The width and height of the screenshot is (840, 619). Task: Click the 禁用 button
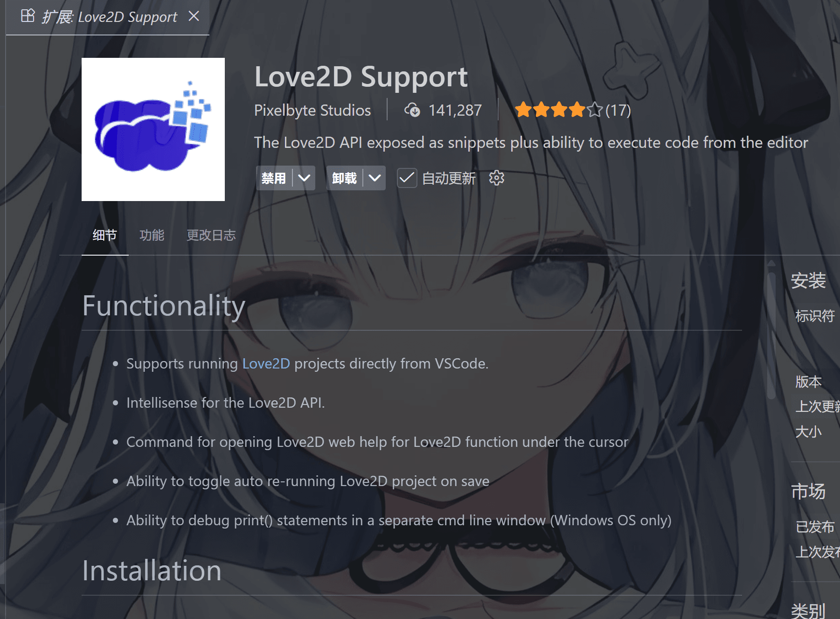point(274,178)
